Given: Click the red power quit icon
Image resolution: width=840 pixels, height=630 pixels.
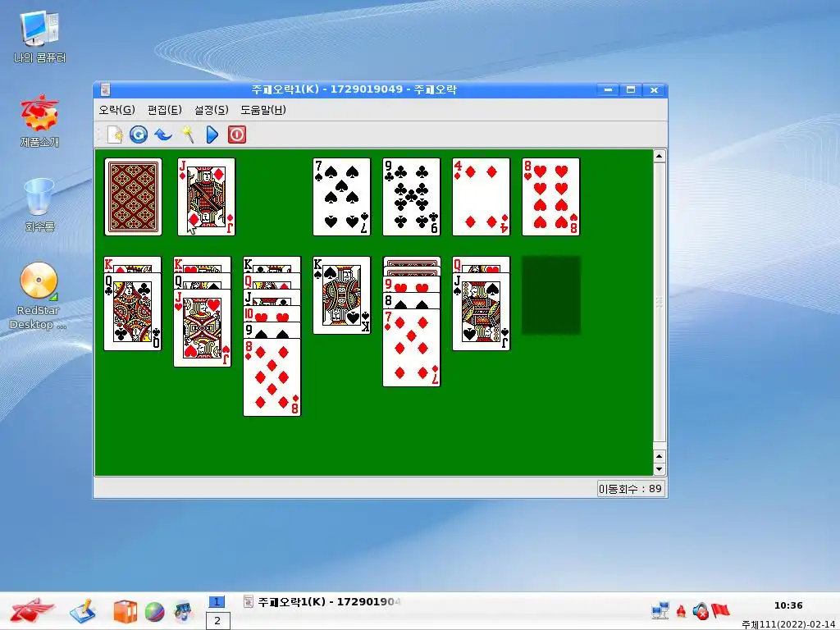Looking at the screenshot, I should (x=237, y=135).
